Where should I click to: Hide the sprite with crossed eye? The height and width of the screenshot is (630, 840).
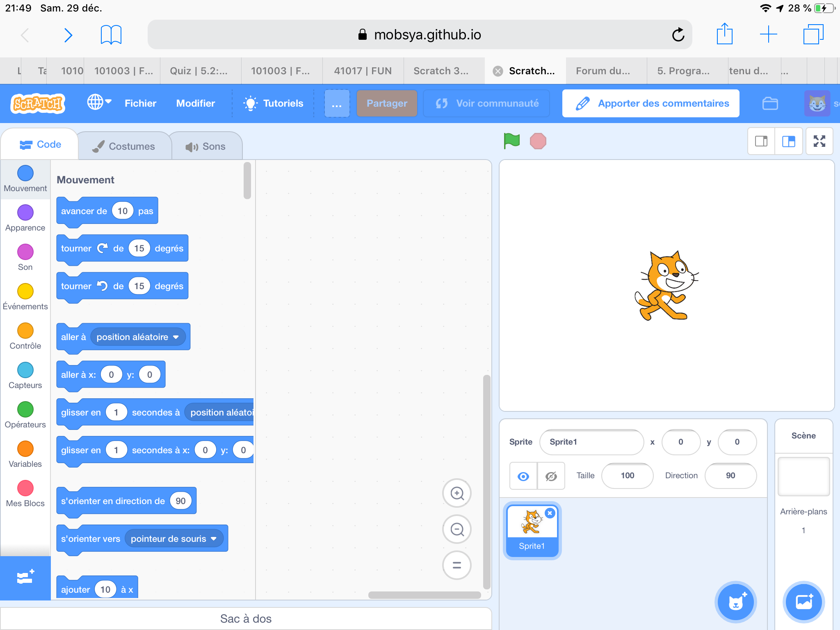[551, 476]
